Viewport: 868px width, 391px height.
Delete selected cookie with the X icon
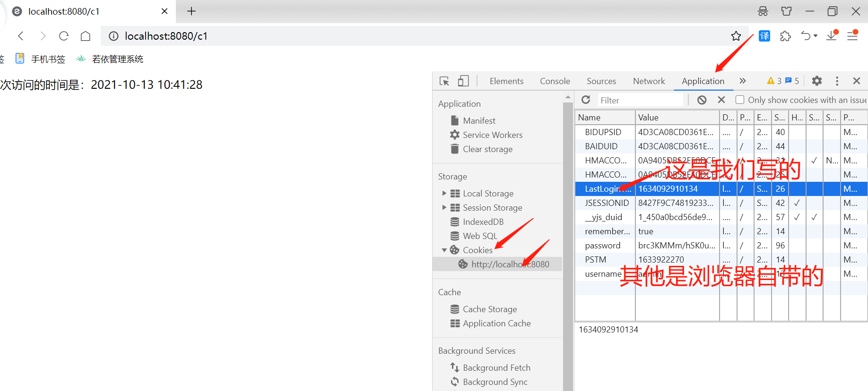point(721,100)
